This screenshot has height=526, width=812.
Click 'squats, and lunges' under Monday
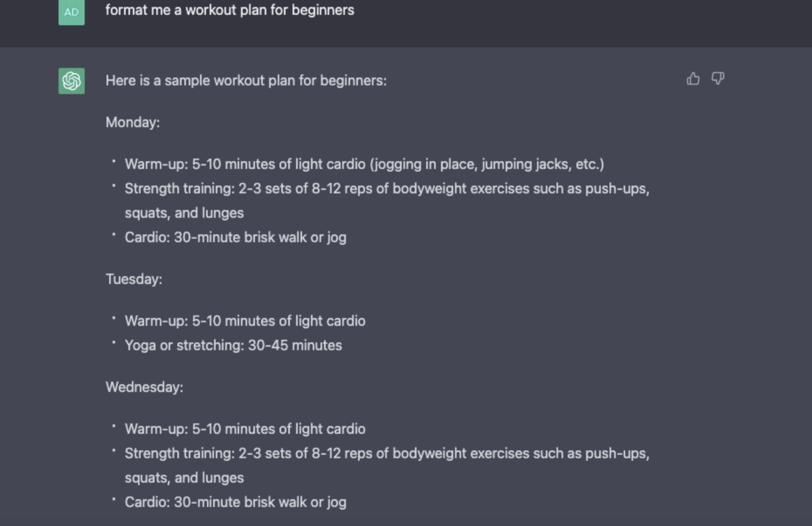click(184, 213)
